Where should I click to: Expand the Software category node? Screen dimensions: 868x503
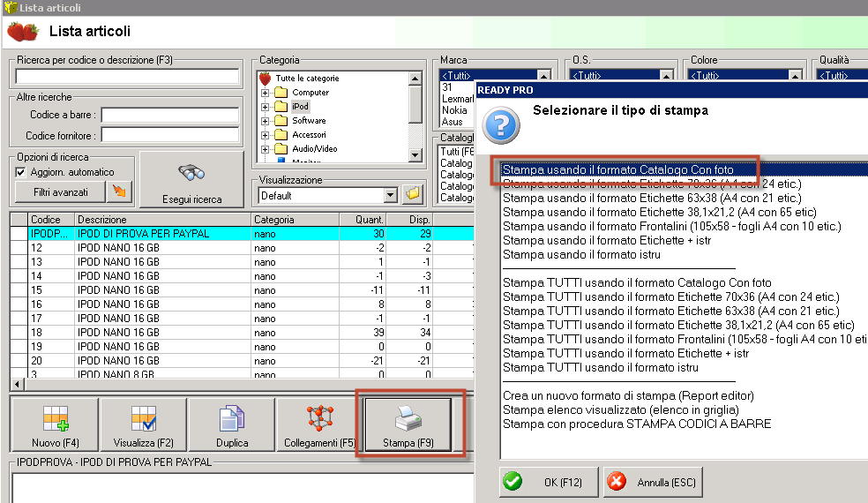click(266, 121)
